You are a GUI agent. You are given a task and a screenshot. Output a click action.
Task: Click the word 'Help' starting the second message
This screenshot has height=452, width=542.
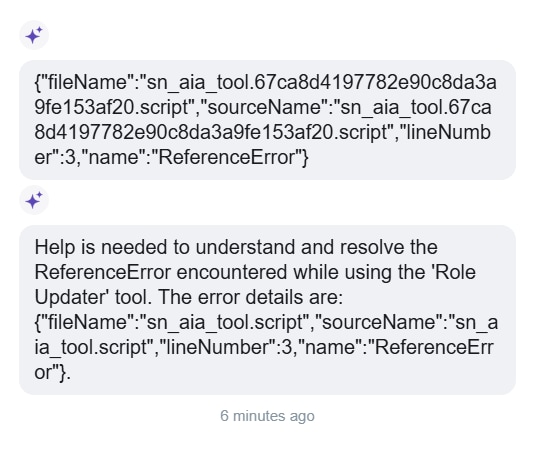pyautogui.click(x=55, y=247)
